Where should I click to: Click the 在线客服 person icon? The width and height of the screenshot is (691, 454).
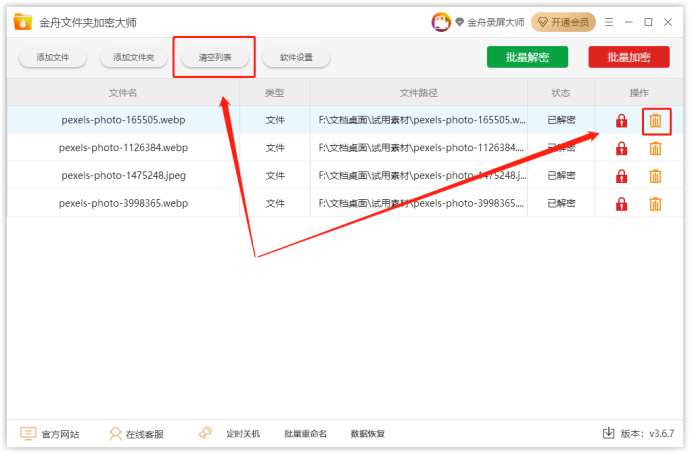(115, 434)
